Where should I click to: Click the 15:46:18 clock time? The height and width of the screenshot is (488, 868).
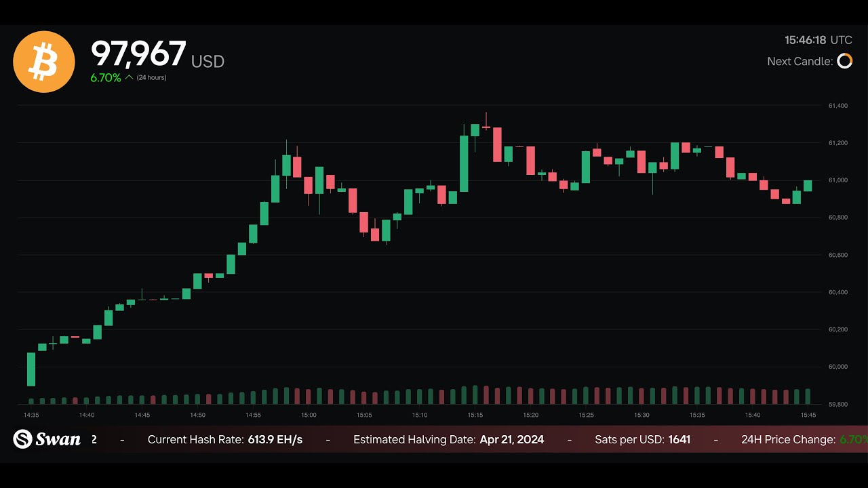pyautogui.click(x=806, y=40)
